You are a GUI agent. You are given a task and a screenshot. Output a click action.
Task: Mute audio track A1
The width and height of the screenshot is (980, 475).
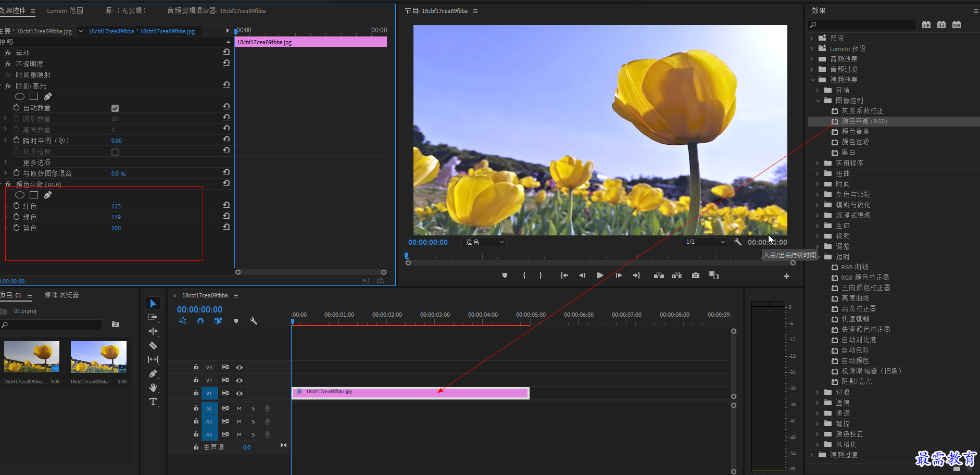240,408
